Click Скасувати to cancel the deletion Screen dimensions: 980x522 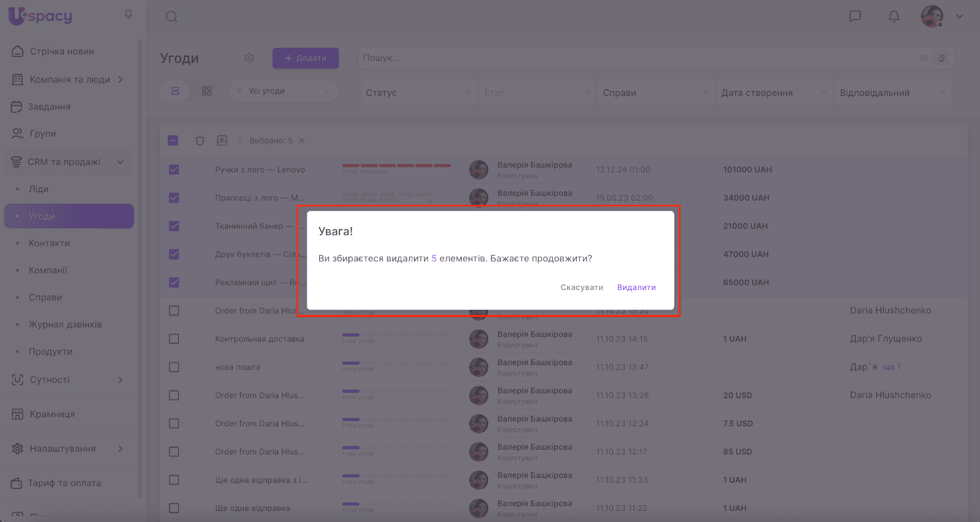pos(581,288)
